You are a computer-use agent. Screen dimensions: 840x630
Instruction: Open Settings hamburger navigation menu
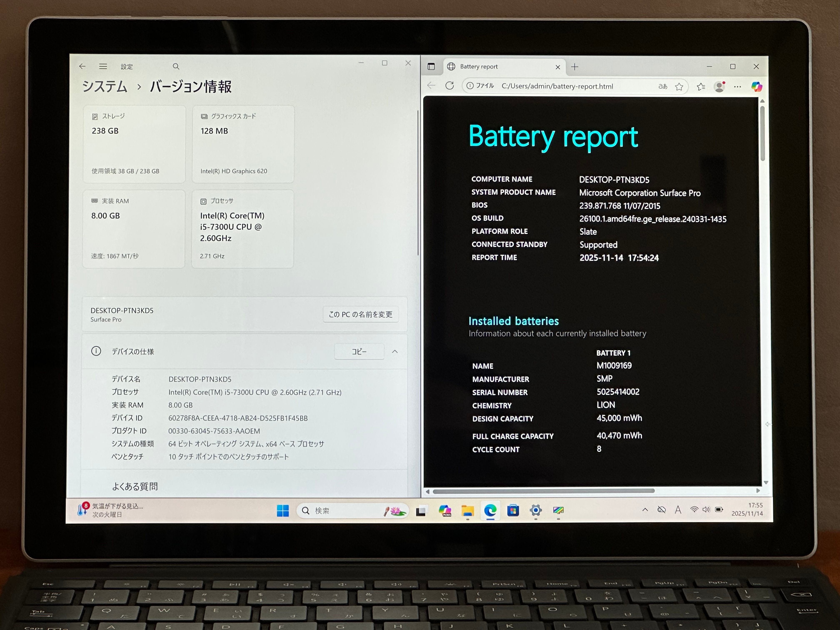(x=103, y=66)
